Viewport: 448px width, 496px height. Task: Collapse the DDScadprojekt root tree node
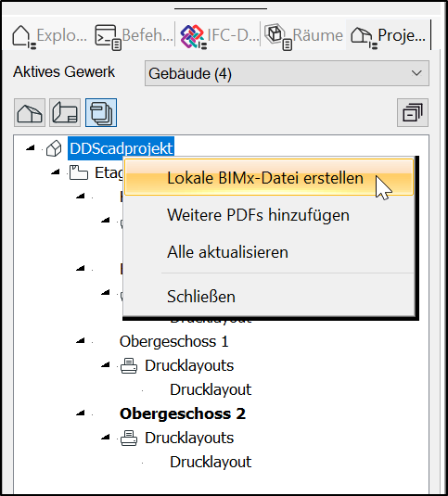pyautogui.click(x=31, y=147)
